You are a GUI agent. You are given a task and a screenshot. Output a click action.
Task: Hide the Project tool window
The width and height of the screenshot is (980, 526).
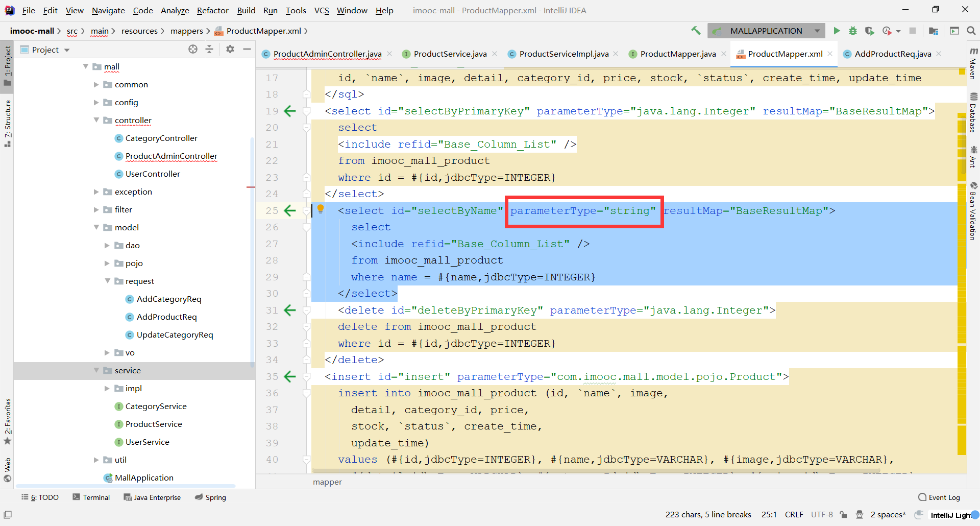[247, 49]
